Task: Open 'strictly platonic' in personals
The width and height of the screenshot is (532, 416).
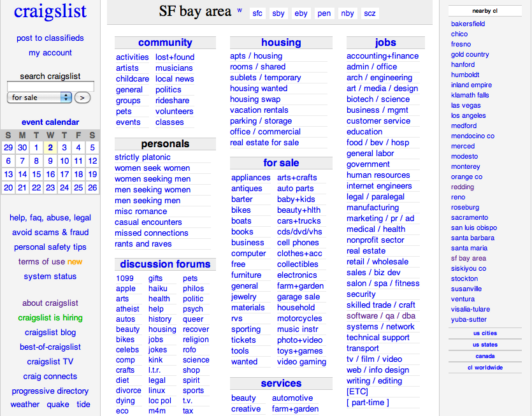Action: pyautogui.click(x=143, y=157)
